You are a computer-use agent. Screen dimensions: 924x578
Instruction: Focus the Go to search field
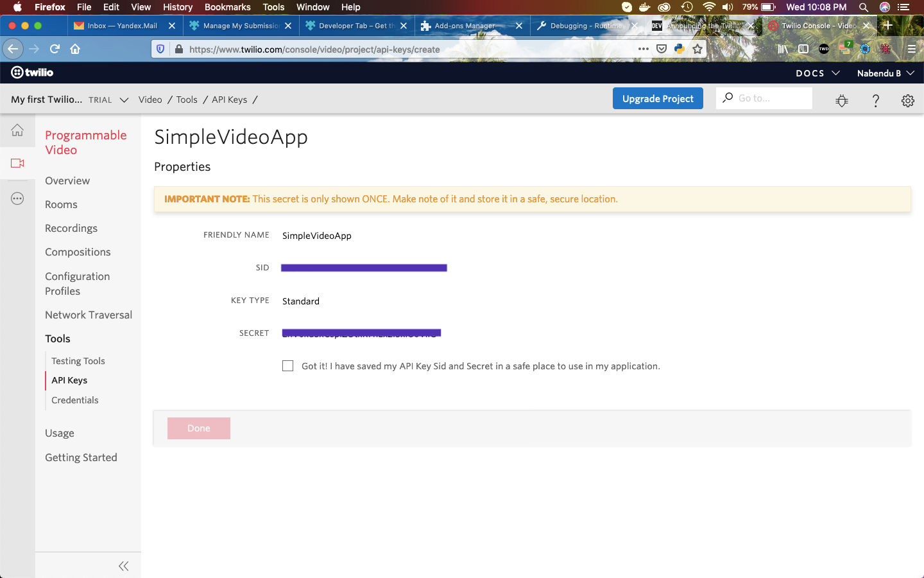[x=764, y=98]
